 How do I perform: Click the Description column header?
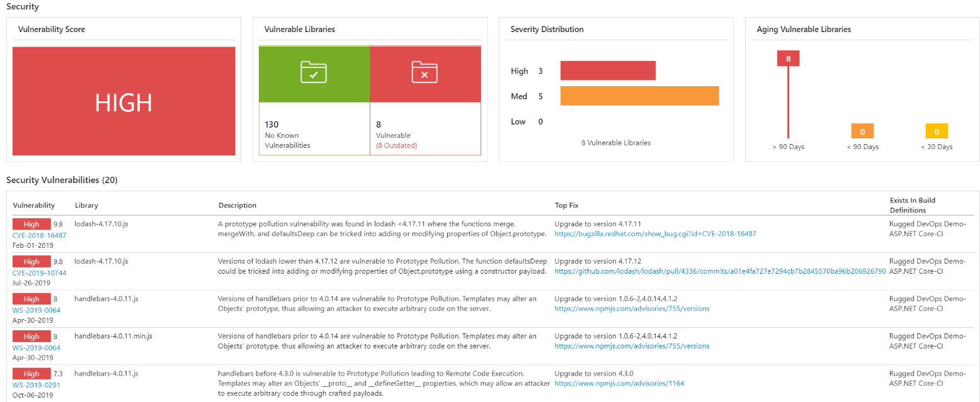tap(237, 205)
